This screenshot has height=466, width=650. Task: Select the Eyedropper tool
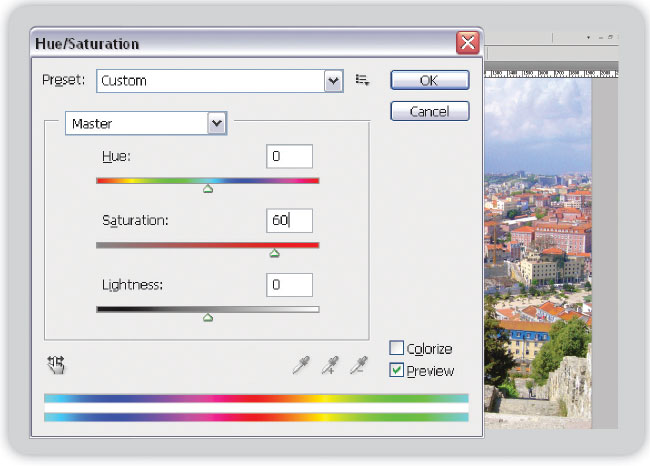(x=300, y=366)
